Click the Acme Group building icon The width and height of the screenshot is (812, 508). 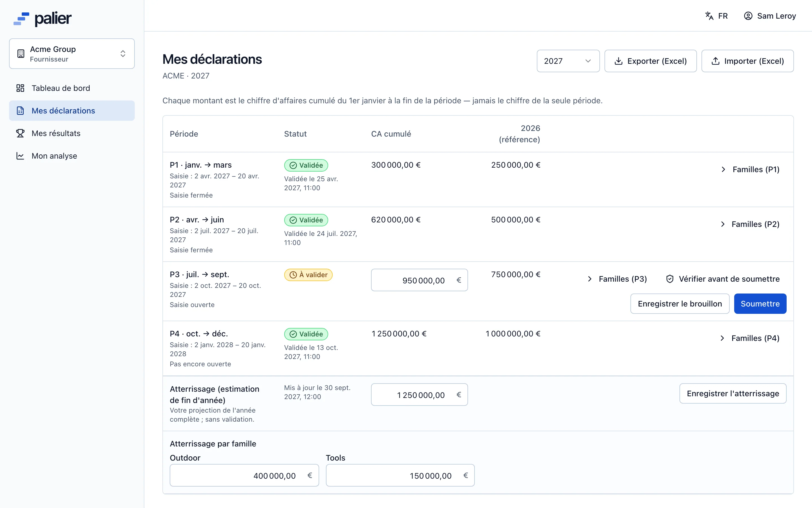[x=21, y=53]
